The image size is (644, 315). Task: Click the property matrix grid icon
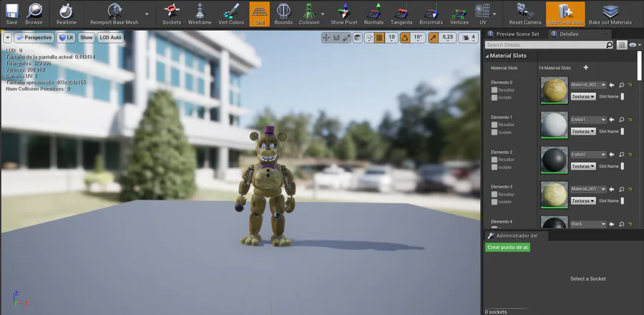[x=621, y=45]
